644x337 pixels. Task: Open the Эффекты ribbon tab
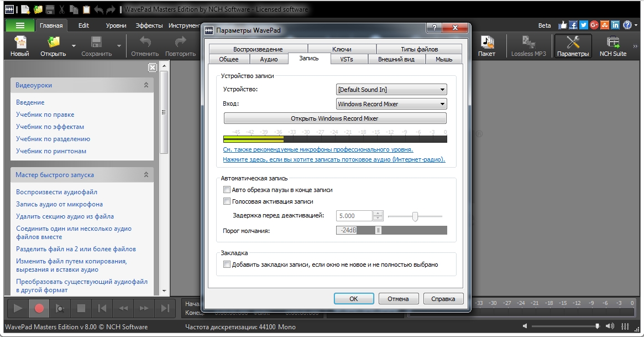pyautogui.click(x=149, y=25)
